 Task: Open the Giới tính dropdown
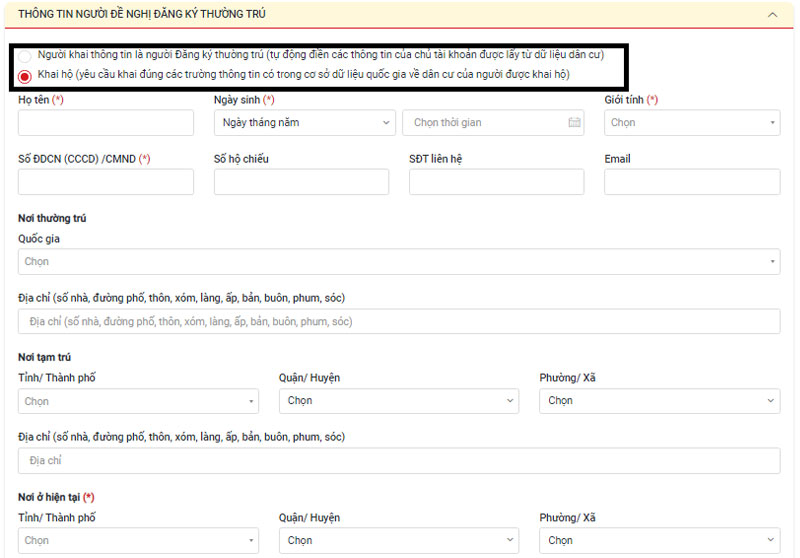[x=692, y=123]
